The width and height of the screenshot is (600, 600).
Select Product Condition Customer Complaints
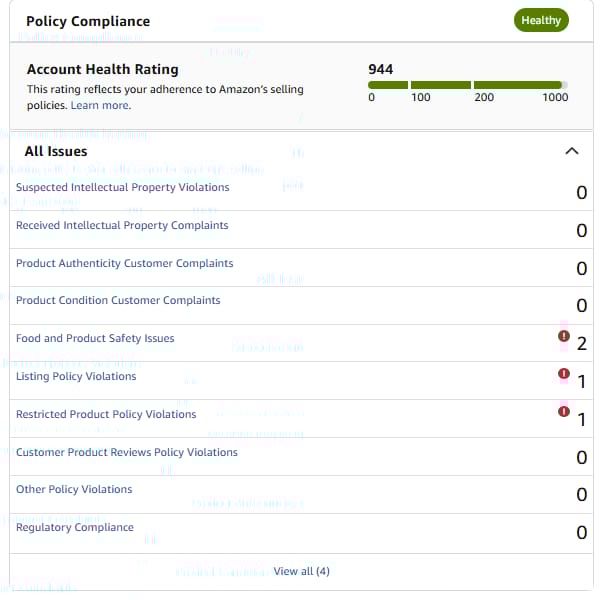pos(118,300)
